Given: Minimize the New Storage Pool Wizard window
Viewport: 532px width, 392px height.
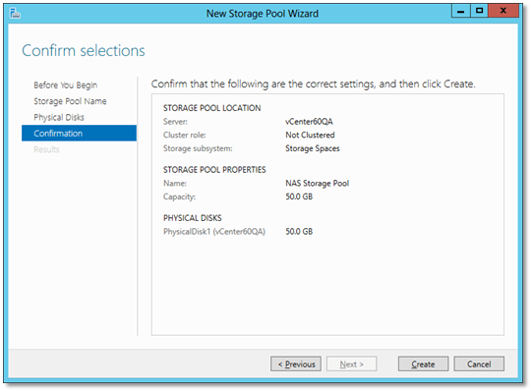Looking at the screenshot, I should pyautogui.click(x=460, y=11).
